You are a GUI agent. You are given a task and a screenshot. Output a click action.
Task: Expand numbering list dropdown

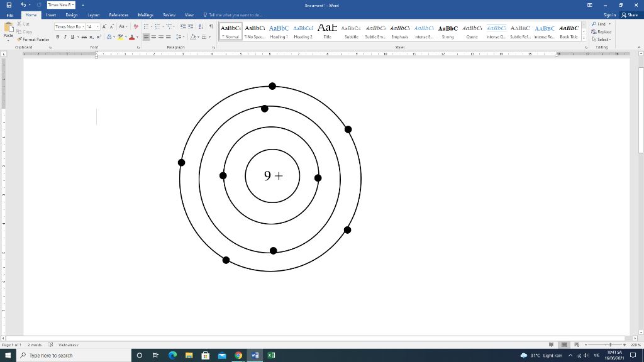coord(163,26)
